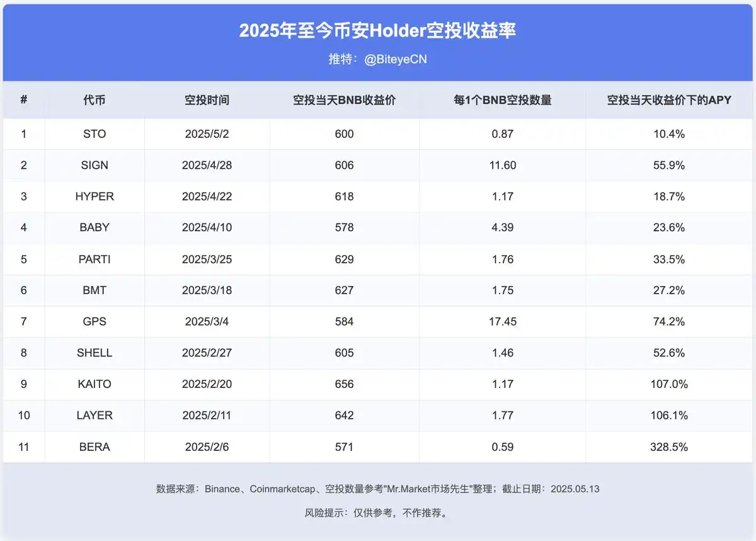
Task: Click the title 2025年至今币安Holder空投收益率
Action: point(377,31)
